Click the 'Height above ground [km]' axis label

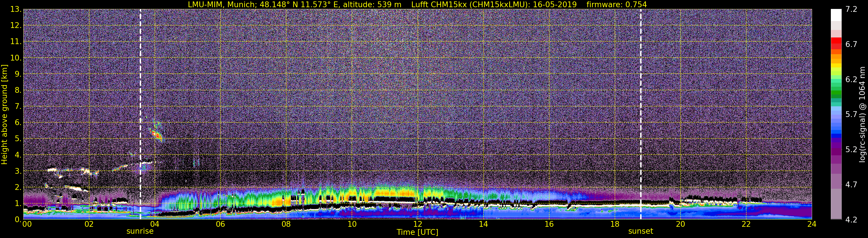[x=4, y=114]
